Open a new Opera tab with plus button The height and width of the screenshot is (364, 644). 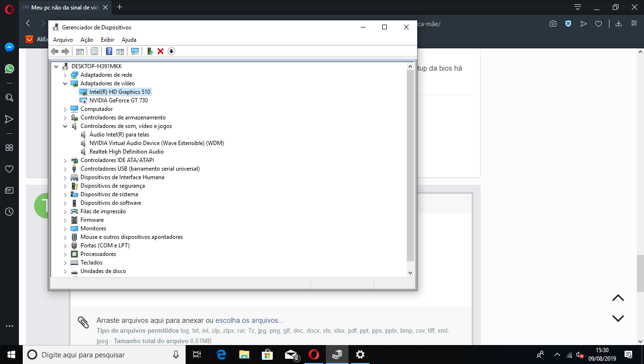pos(120,7)
